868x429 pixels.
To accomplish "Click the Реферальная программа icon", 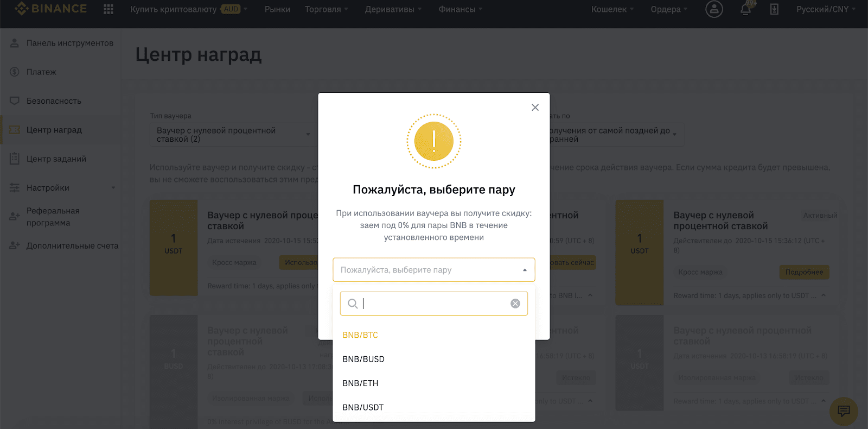I will point(15,216).
